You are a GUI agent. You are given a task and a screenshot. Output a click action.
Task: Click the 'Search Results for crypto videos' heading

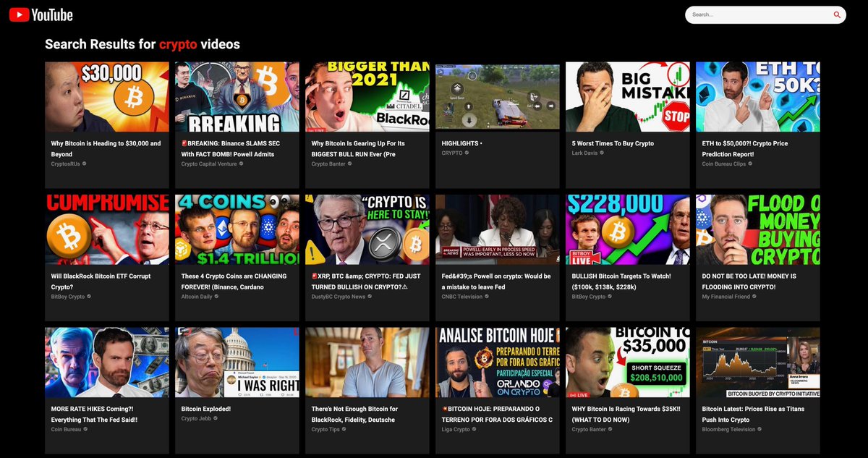pos(142,44)
